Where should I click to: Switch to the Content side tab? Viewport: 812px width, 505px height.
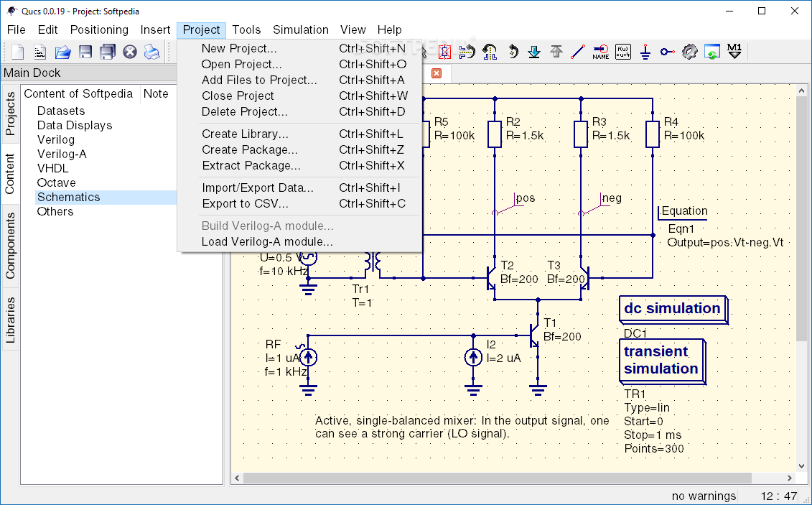10,174
